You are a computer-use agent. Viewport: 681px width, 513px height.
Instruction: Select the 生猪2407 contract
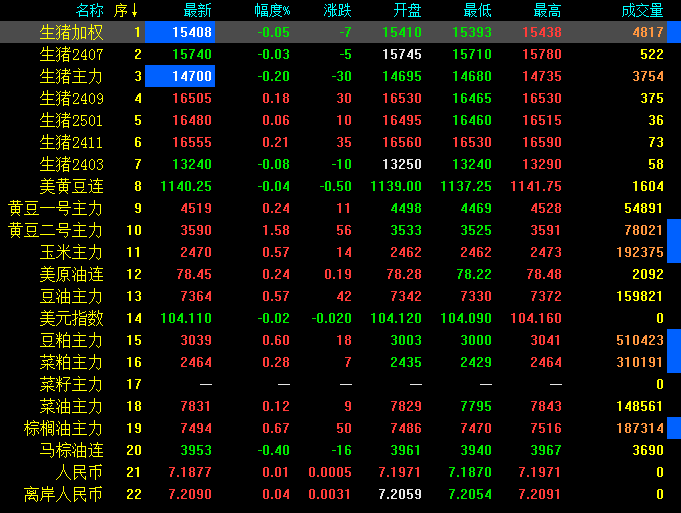pyautogui.click(x=340, y=54)
